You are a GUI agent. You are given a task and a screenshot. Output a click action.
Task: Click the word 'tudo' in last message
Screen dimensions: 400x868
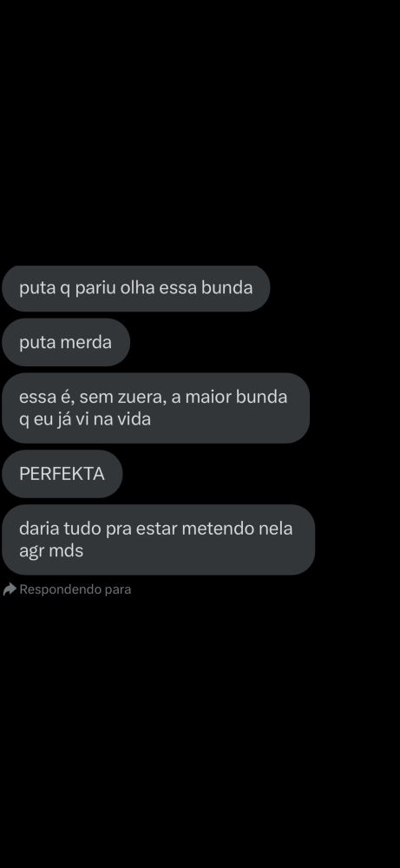[79, 529]
